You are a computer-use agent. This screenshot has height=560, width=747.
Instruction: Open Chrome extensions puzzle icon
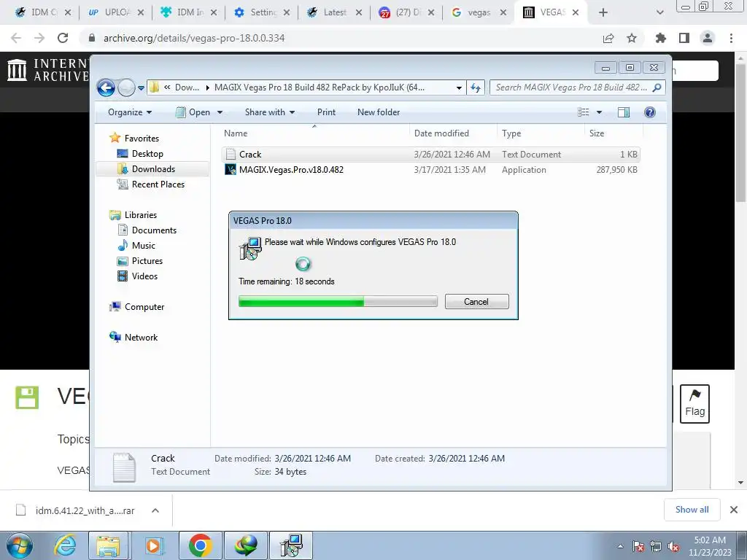click(x=661, y=38)
